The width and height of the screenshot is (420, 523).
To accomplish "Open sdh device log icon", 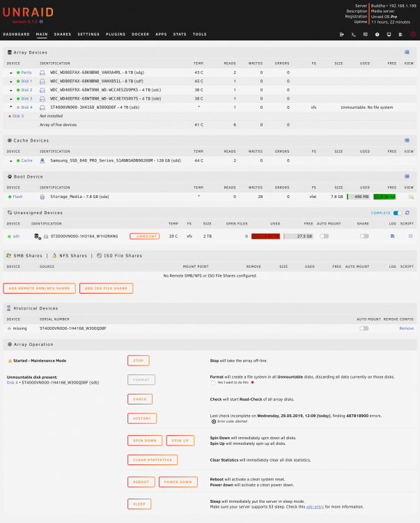I will tap(393, 236).
